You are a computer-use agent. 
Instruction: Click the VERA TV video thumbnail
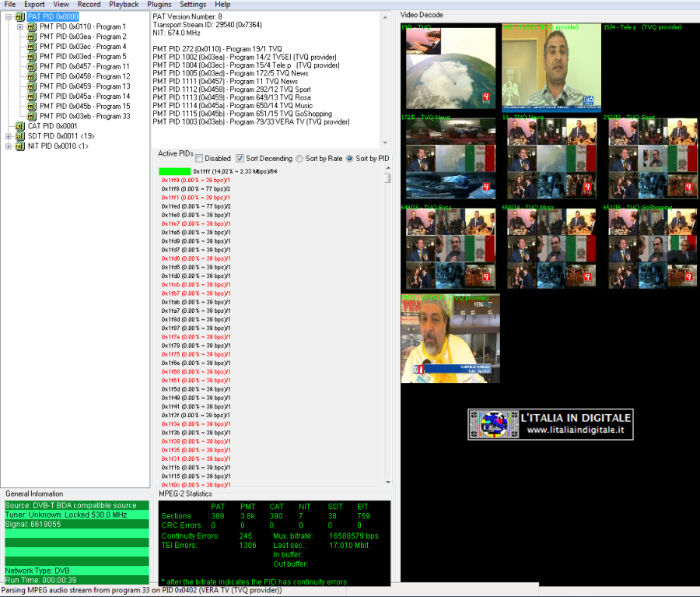(x=450, y=339)
